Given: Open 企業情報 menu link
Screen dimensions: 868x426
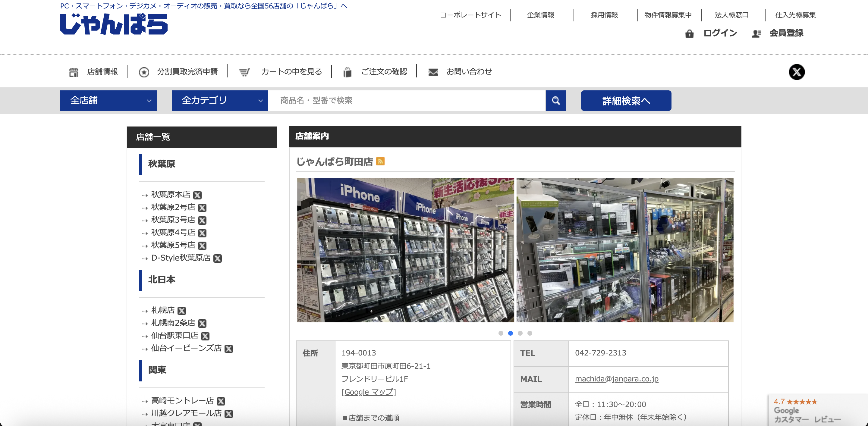Looking at the screenshot, I should tap(540, 15).
